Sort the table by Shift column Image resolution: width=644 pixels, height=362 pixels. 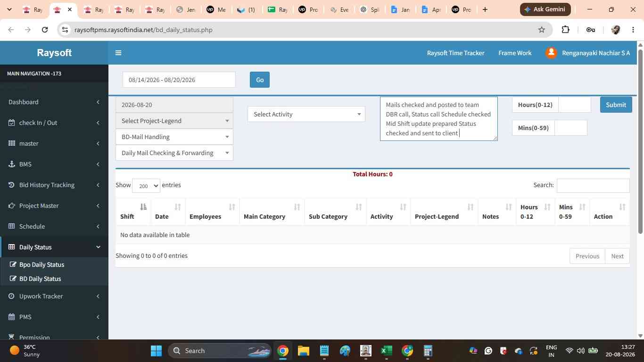(134, 212)
